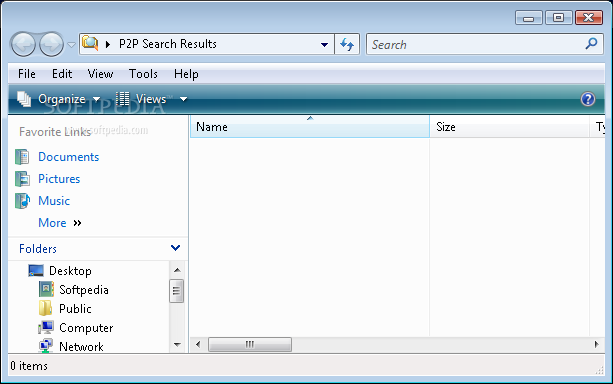Open the Music favorite link

(54, 201)
